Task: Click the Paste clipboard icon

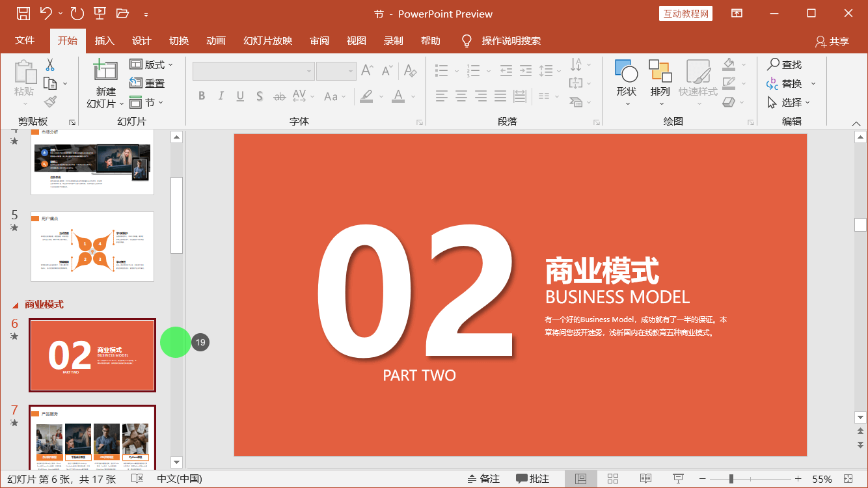Action: pos(25,72)
